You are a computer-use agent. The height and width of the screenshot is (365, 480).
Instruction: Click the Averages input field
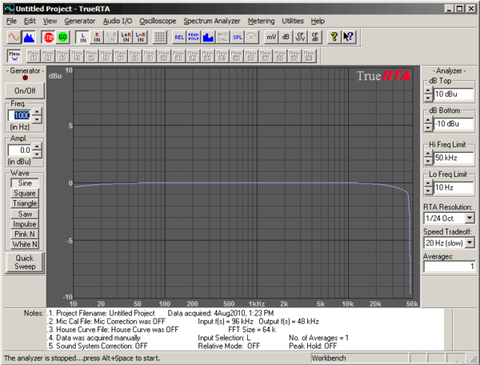coord(449,266)
